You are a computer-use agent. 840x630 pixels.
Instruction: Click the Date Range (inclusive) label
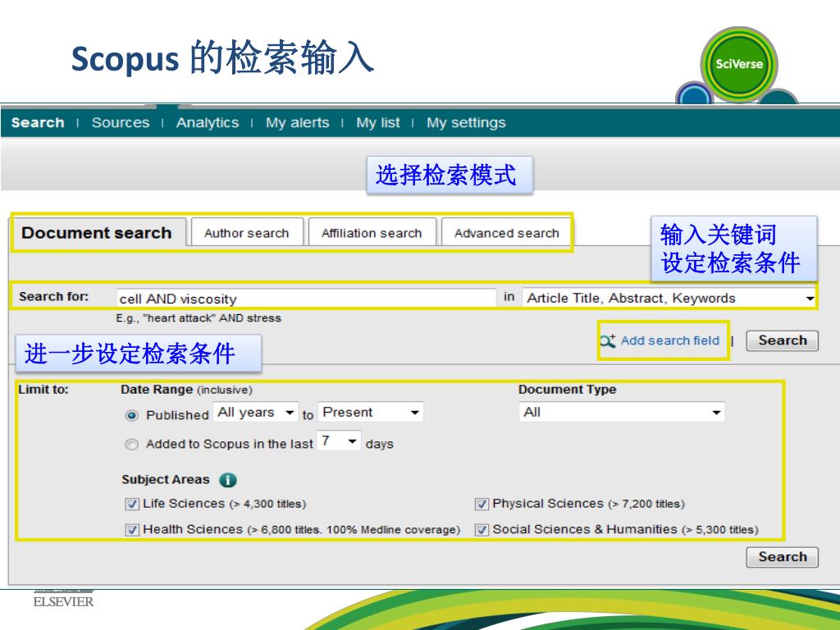point(186,390)
